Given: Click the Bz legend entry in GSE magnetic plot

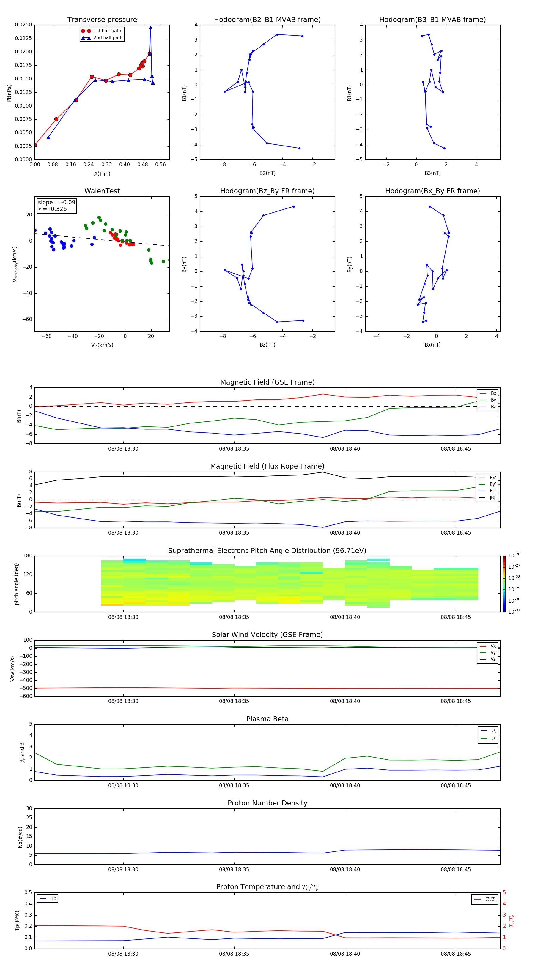Looking at the screenshot, I should (x=488, y=407).
